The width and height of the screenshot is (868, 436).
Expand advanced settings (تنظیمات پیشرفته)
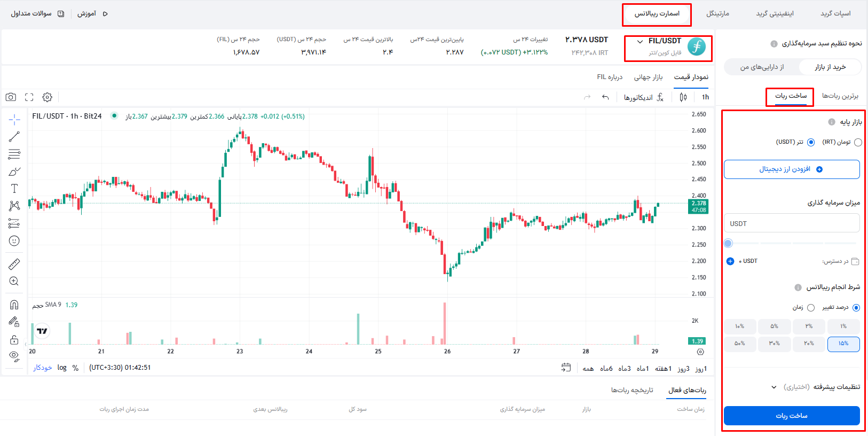817,387
